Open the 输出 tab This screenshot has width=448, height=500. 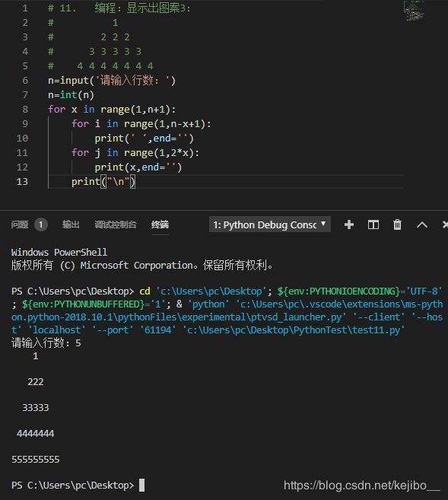pos(71,225)
